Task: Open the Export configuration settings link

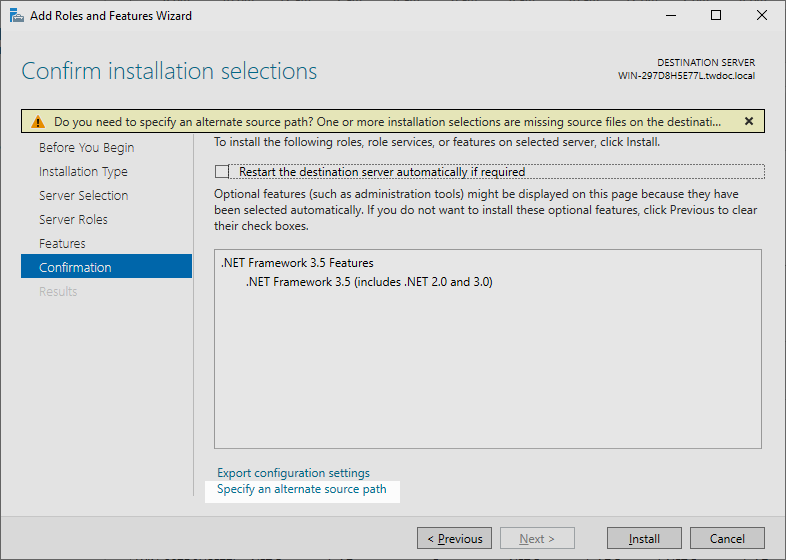Action: pos(293,473)
